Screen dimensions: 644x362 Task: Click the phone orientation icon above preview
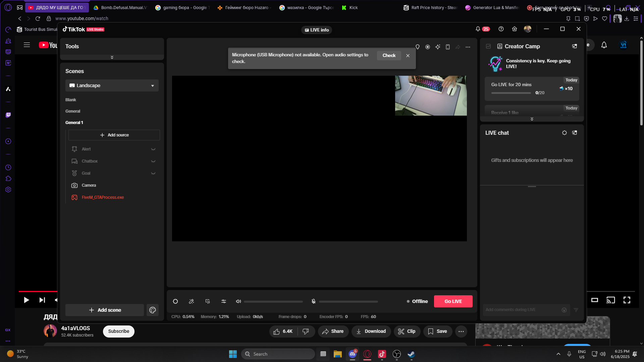pyautogui.click(x=448, y=47)
